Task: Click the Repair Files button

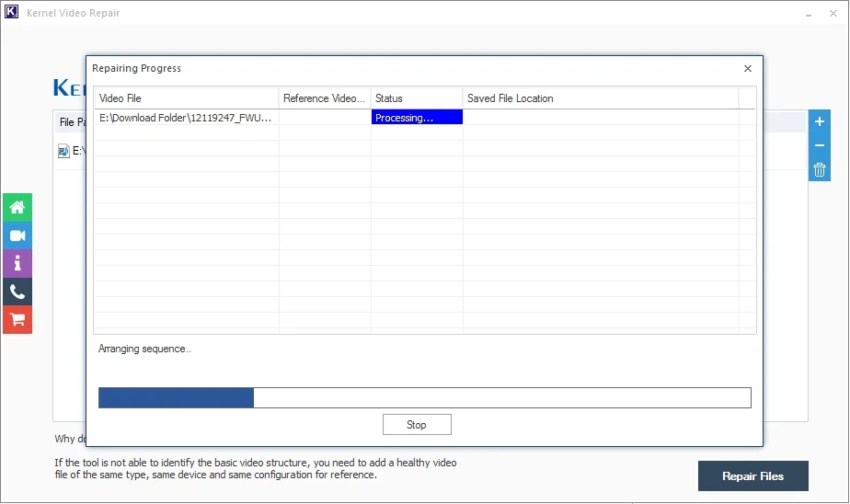Action: tap(753, 475)
